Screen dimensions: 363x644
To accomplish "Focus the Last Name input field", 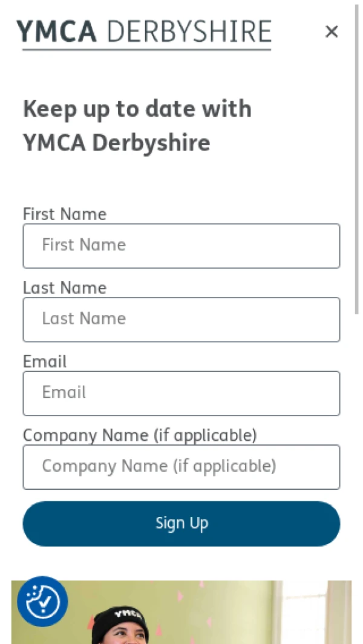I will [181, 319].
